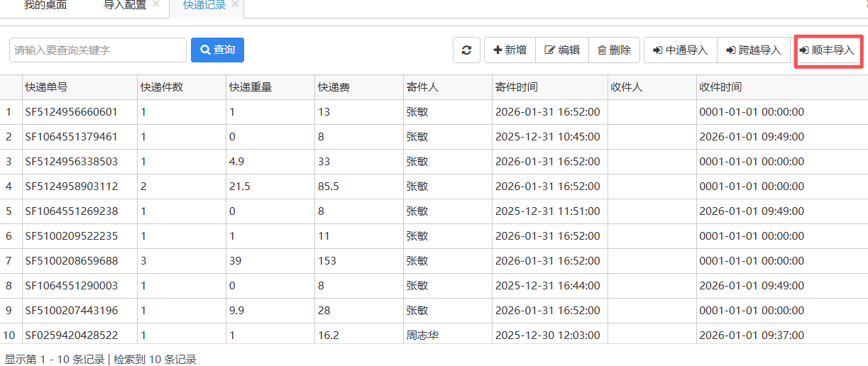Switch to 导入配置 tab
The width and height of the screenshot is (868, 366).
point(125,6)
